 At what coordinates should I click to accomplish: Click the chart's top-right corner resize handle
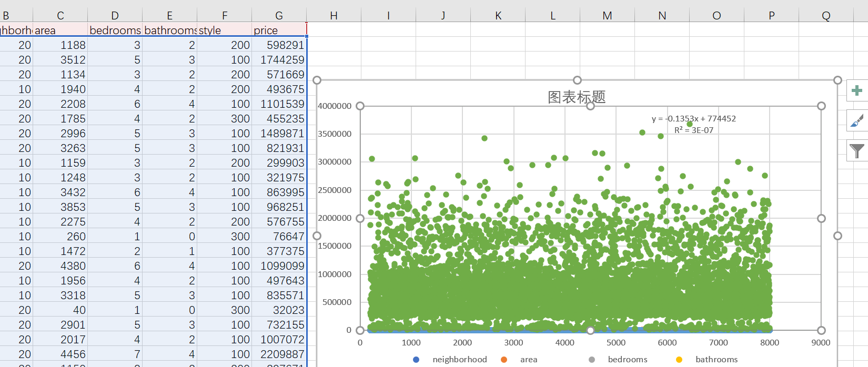(x=837, y=80)
